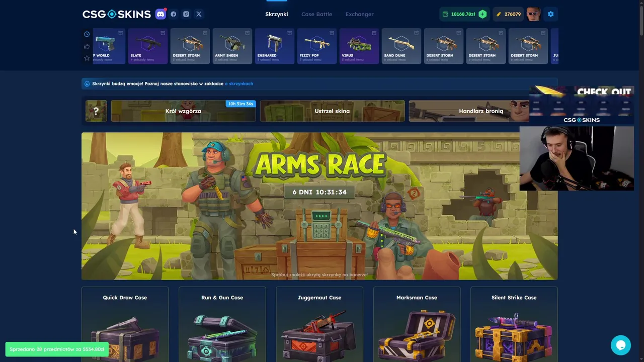This screenshot has height=362, width=644.
Task: Open the Facebook link icon
Action: coord(174,14)
